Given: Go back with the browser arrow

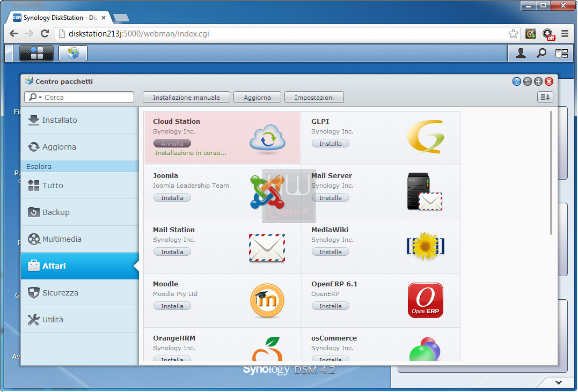Looking at the screenshot, I should [13, 34].
